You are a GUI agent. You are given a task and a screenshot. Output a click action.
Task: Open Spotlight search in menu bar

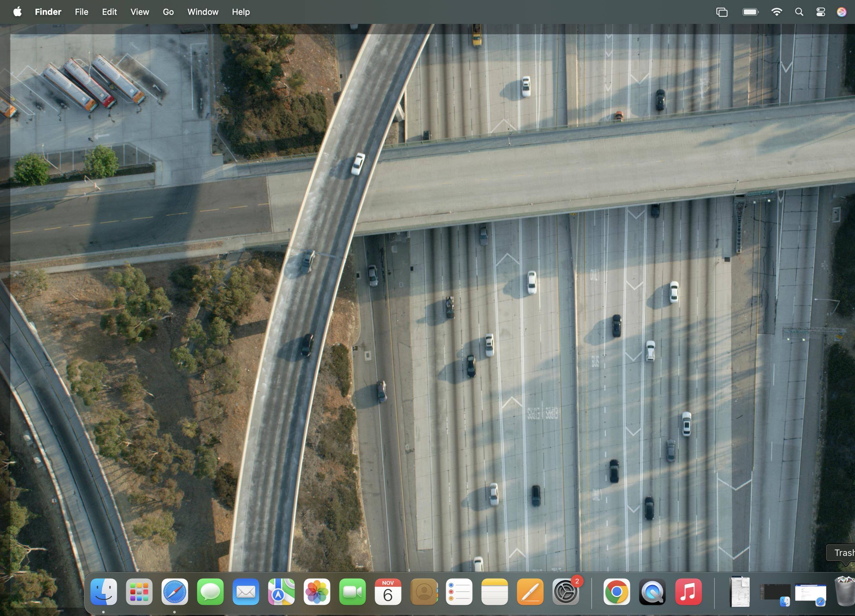799,12
